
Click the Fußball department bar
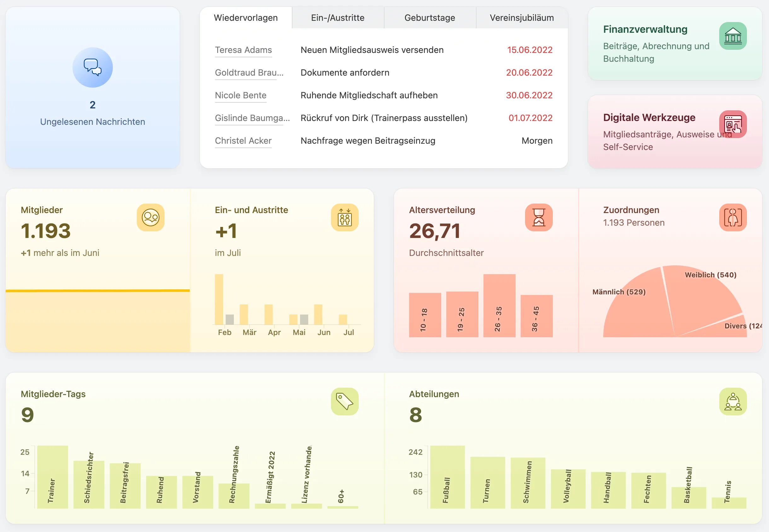coord(447,477)
